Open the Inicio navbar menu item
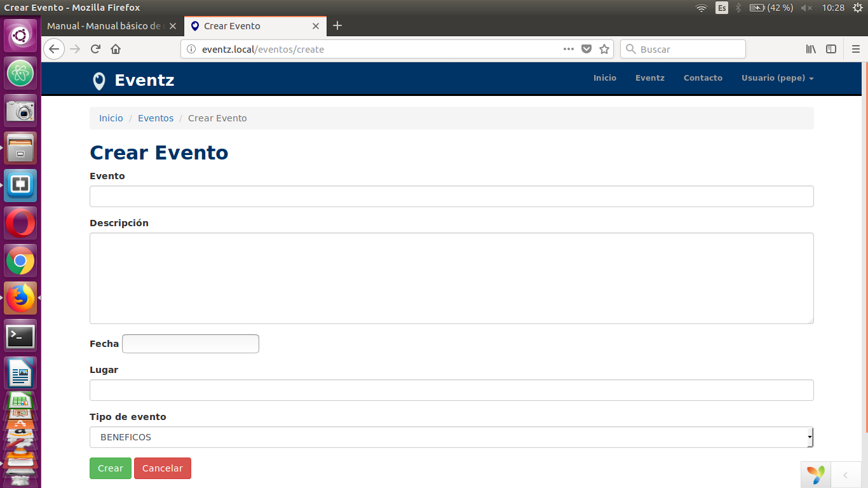The width and height of the screenshot is (868, 488). [605, 78]
